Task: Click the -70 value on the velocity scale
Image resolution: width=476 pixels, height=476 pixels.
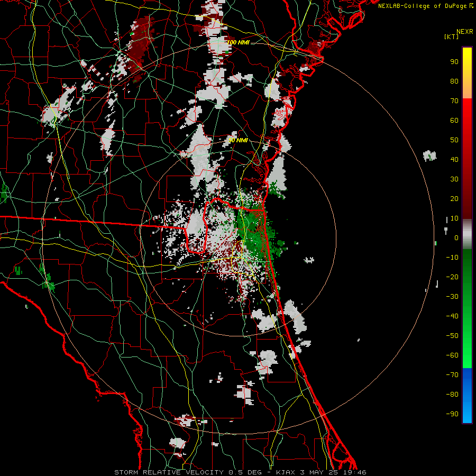Action: pyautogui.click(x=452, y=375)
